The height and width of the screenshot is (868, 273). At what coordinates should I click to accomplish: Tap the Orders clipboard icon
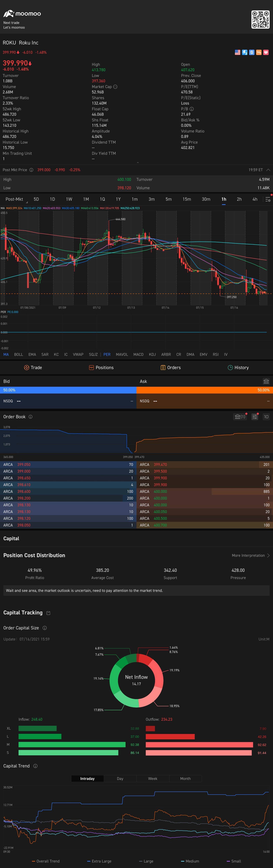pyautogui.click(x=163, y=368)
